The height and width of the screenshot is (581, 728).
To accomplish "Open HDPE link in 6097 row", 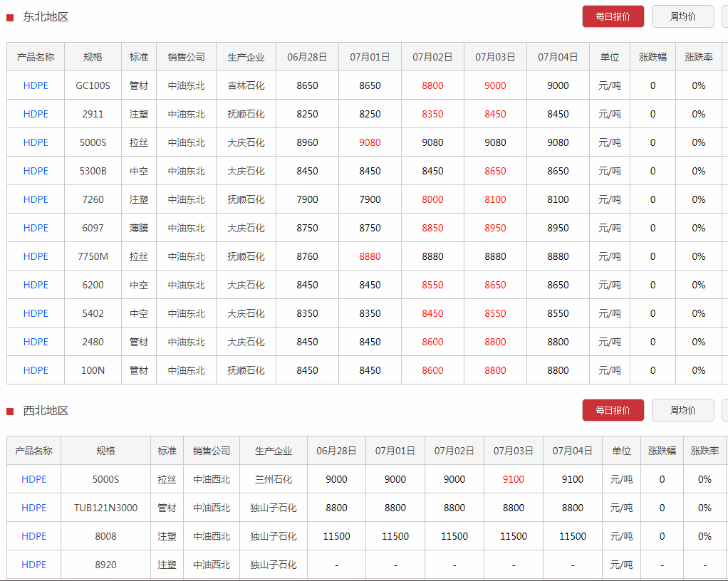I will point(36,228).
